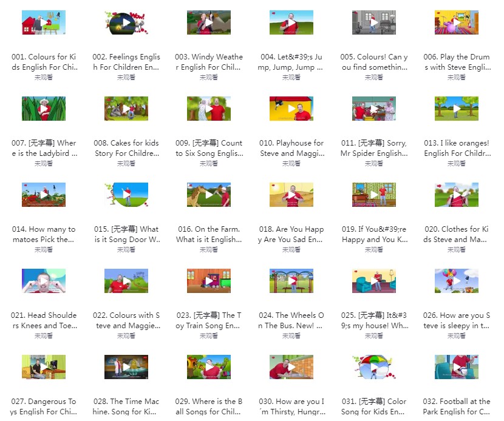504x421 pixels.
Task: Click title '029. Where is the Ball Songs'
Action: coord(209,406)
